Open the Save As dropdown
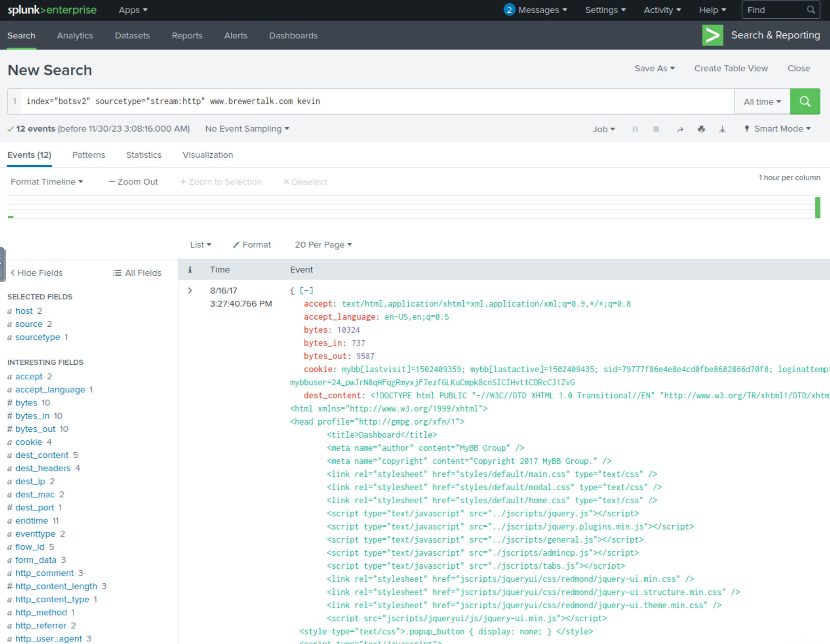The width and height of the screenshot is (830, 644). pos(654,69)
